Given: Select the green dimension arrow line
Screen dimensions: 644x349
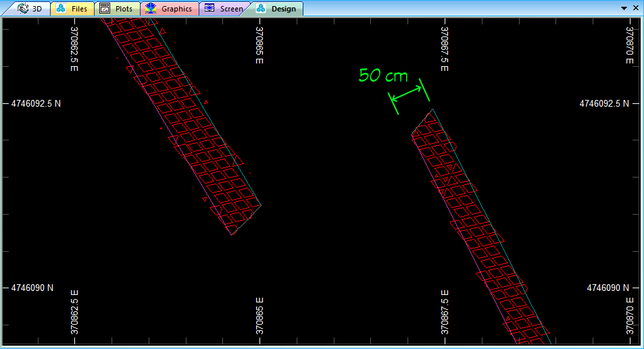Looking at the screenshot, I should pyautogui.click(x=407, y=95).
